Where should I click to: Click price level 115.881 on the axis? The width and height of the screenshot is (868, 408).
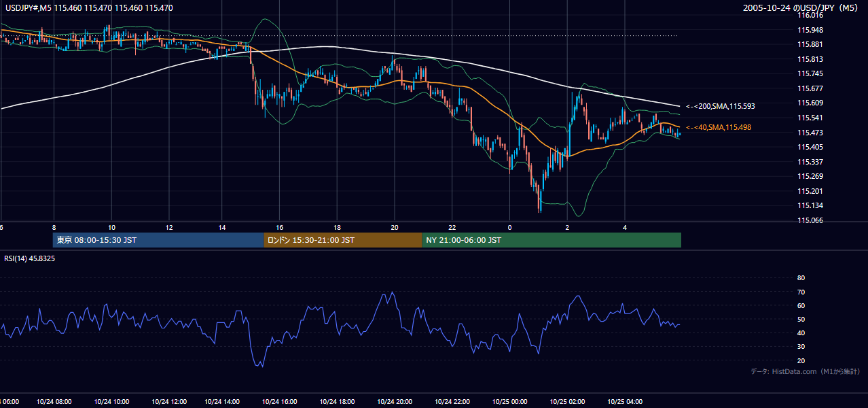click(810, 44)
